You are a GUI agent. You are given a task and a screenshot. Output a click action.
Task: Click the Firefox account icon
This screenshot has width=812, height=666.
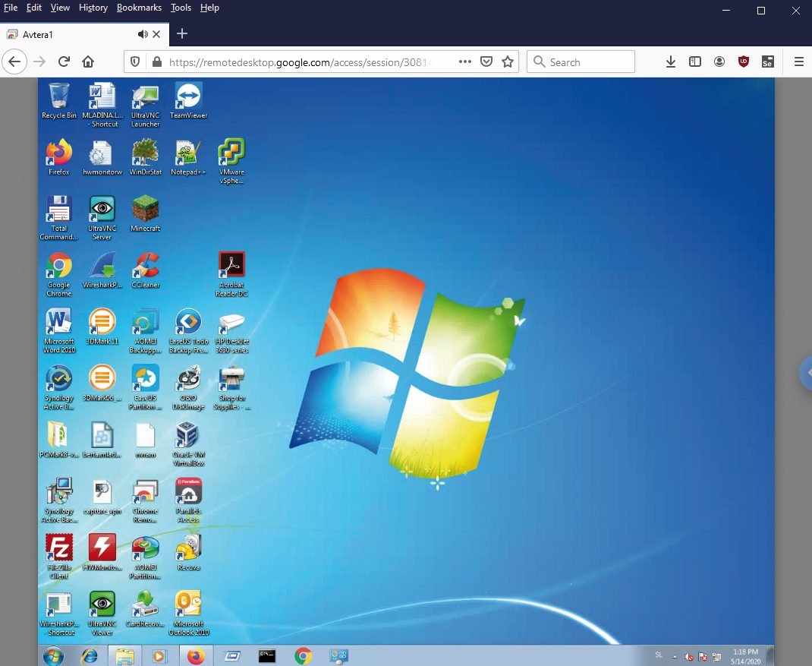point(719,62)
